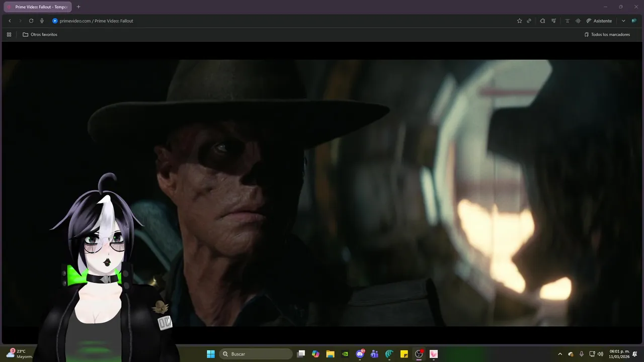Image resolution: width=644 pixels, height=362 pixels.
Task: Click the OneDrive cloud tray icon
Action: pyautogui.click(x=571, y=354)
